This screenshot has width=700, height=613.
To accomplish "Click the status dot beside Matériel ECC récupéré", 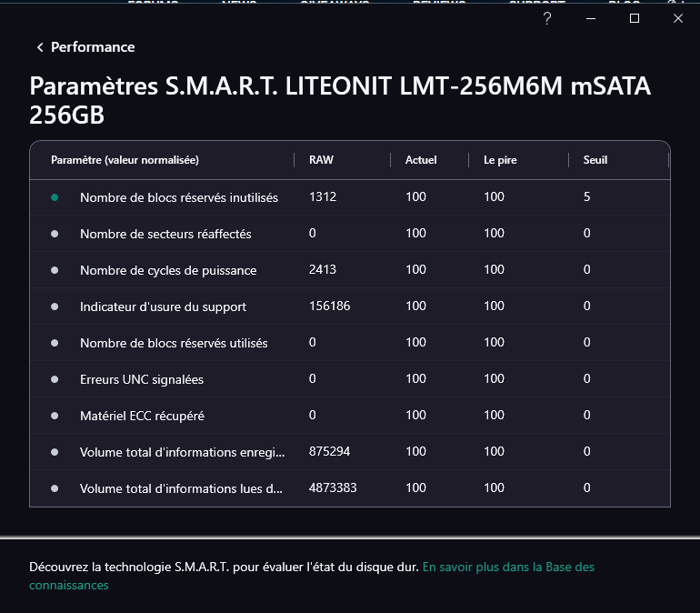I will click(55, 416).
